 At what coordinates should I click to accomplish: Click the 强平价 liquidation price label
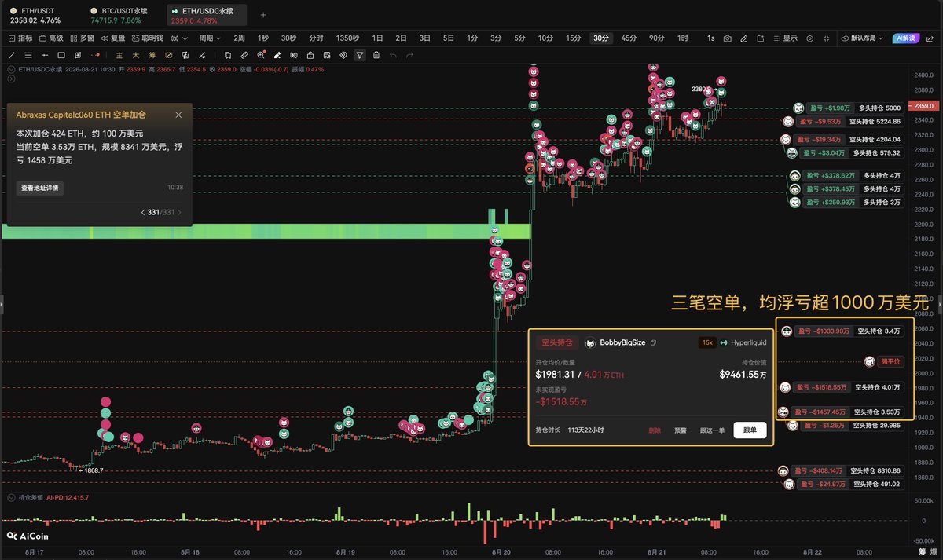890,362
